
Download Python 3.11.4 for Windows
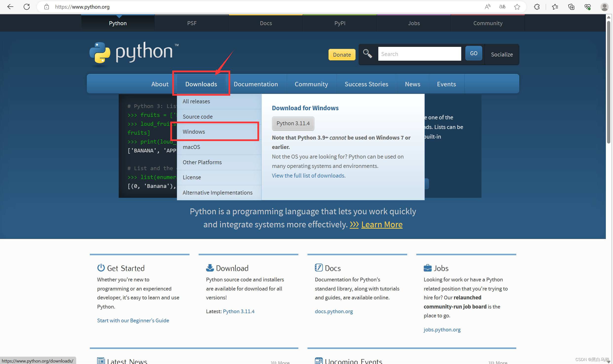click(293, 123)
